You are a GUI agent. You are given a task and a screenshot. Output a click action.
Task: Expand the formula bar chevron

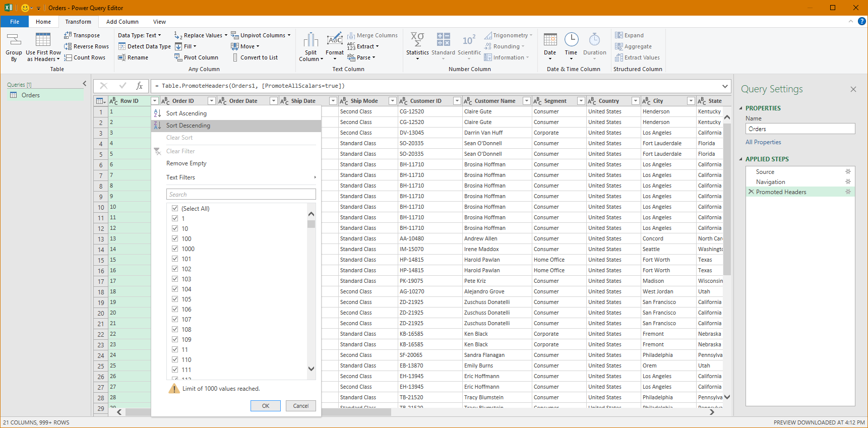coord(725,86)
